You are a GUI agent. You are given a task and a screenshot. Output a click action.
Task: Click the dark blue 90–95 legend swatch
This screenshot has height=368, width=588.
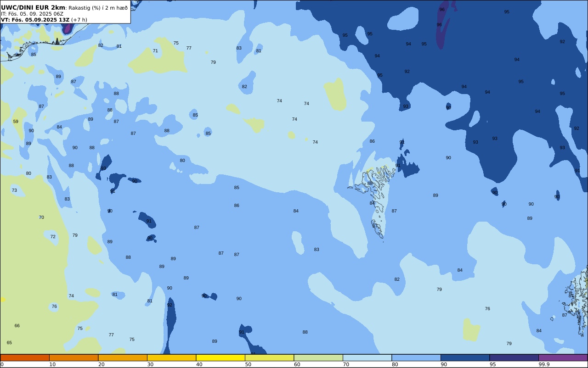(465, 357)
